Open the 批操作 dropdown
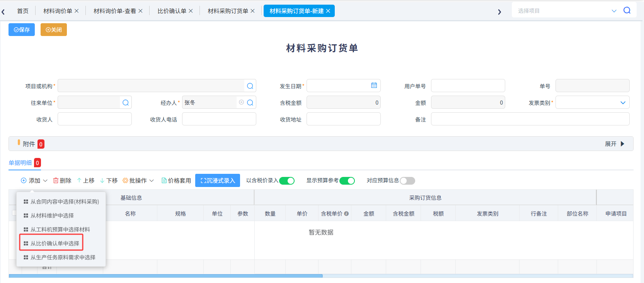This screenshot has width=644, height=283. [138, 180]
